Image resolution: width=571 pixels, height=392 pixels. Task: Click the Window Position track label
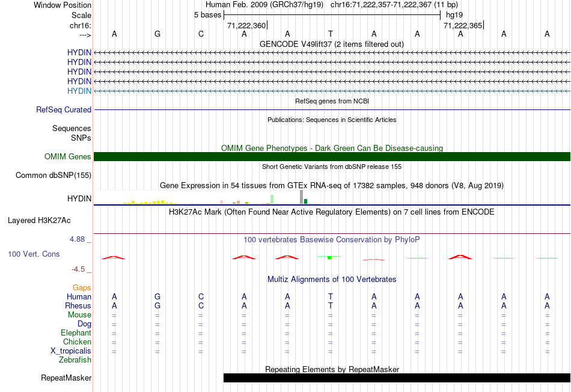click(x=63, y=5)
